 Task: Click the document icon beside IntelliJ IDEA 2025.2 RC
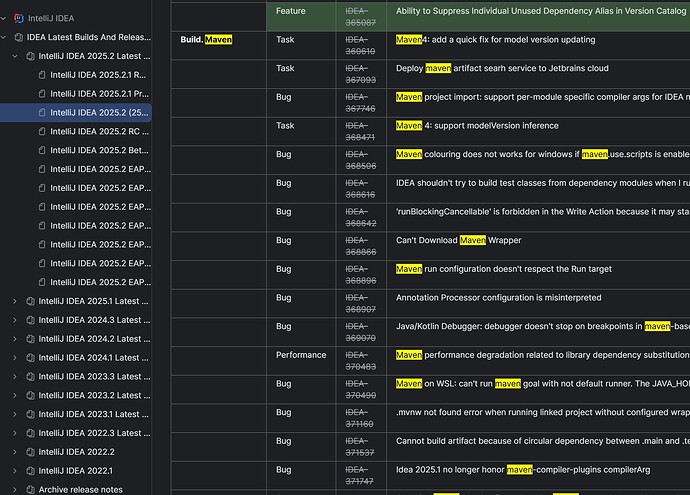tap(42, 131)
